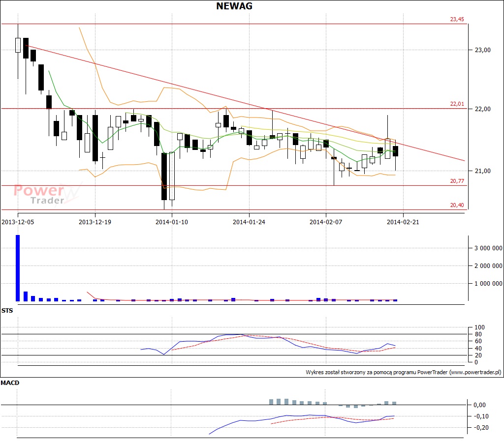504x442 pixels.
Task: Click the 1 000 000 volume axis label
Action: pyautogui.click(x=488, y=283)
